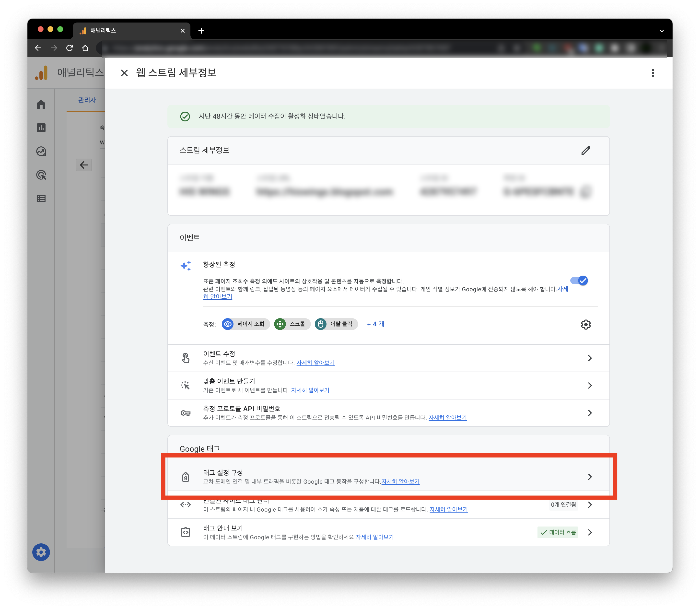Expand the 이벤트 수정 row chevron
This screenshot has width=700, height=609.
[590, 358]
